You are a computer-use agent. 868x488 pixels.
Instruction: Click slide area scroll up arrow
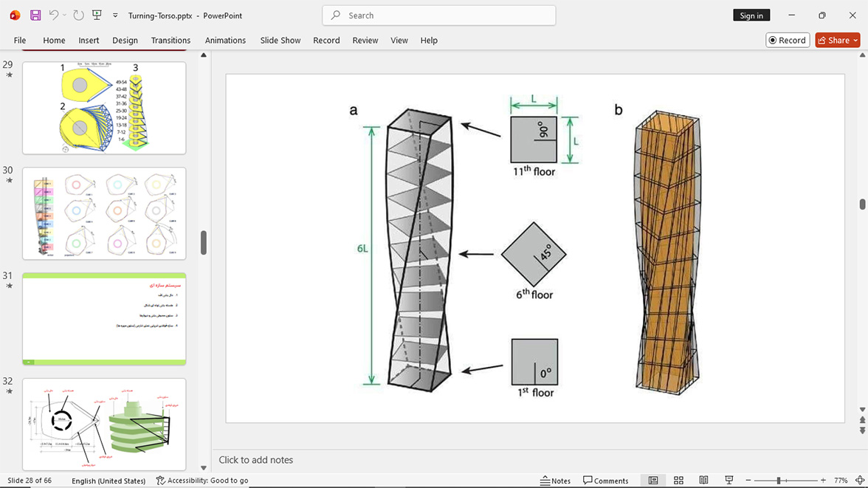(862, 55)
